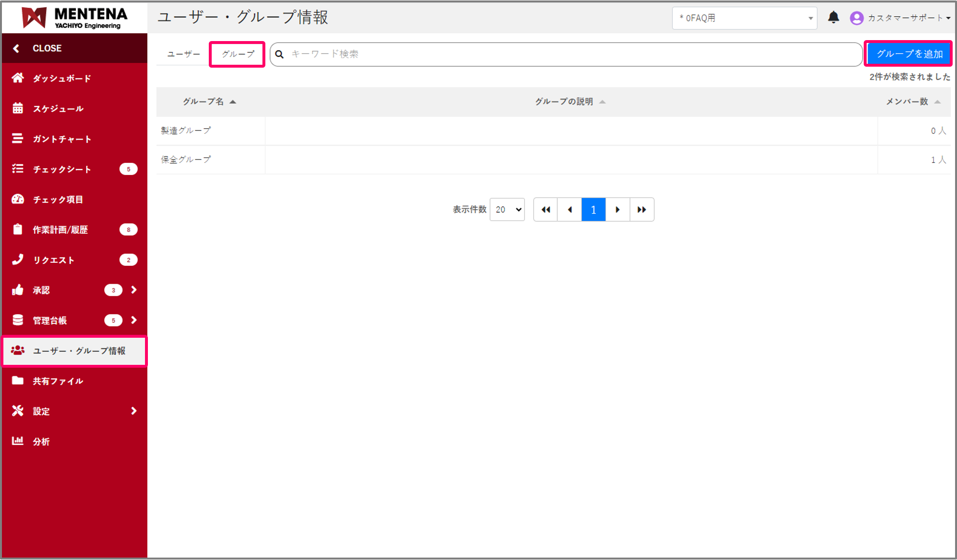The image size is (957, 560).
Task: Switch to the グループ tab
Action: [237, 54]
